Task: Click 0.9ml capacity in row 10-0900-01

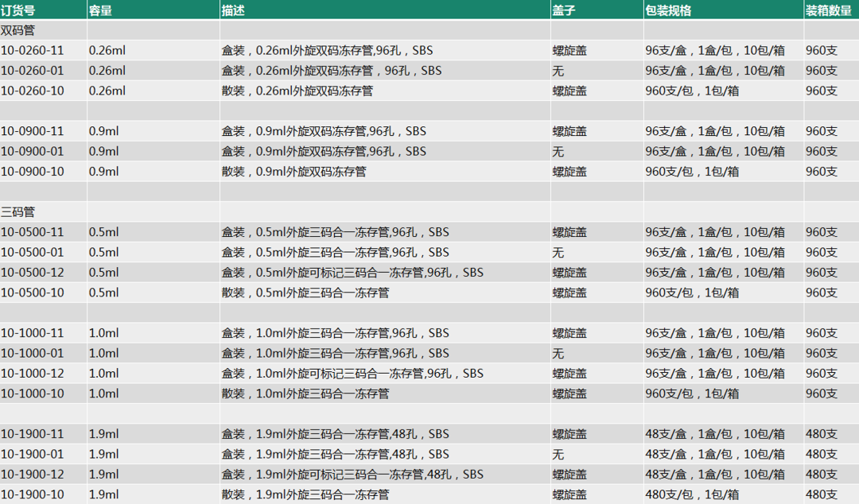Action: 103,151
